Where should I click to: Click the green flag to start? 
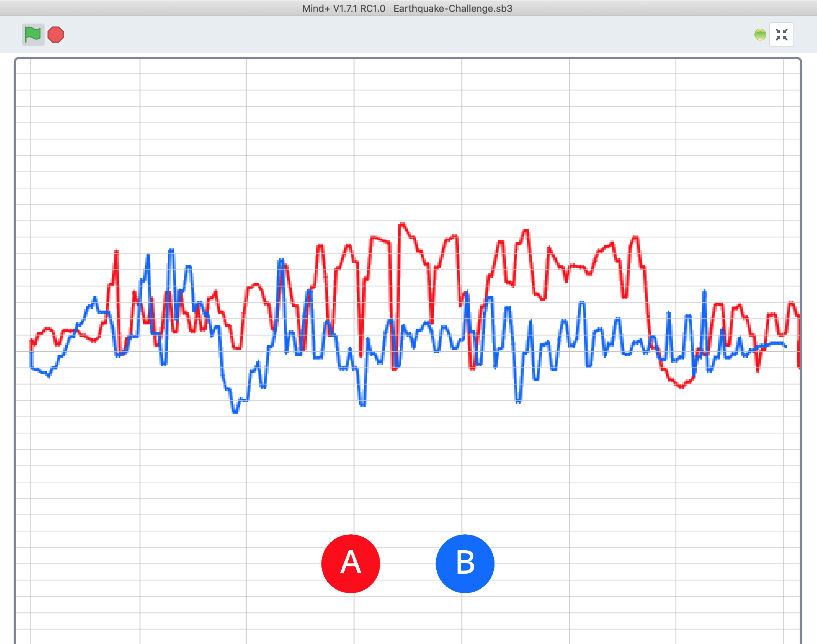point(33,35)
